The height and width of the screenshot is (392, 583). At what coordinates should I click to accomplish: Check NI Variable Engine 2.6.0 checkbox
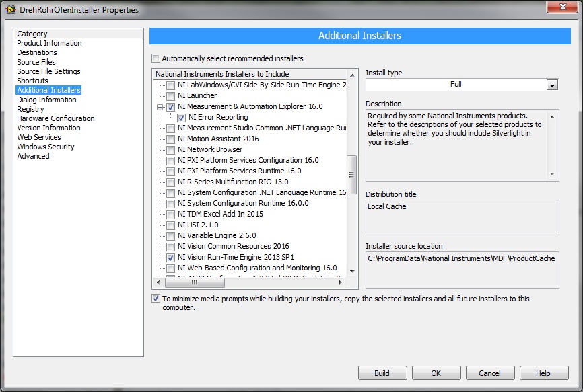click(x=171, y=236)
